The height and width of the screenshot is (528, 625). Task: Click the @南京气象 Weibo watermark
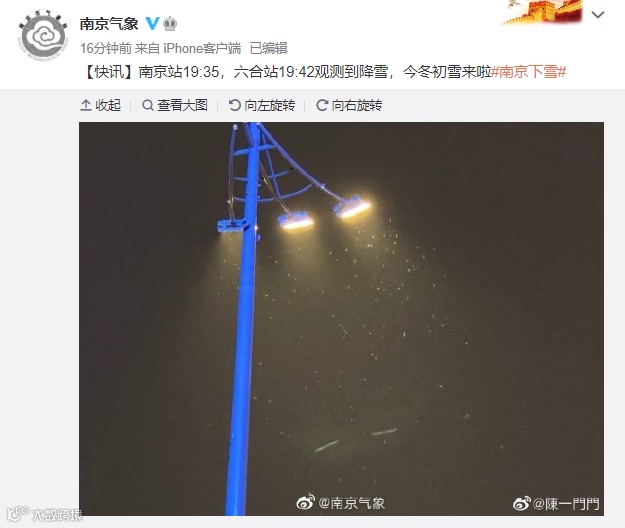click(341, 503)
